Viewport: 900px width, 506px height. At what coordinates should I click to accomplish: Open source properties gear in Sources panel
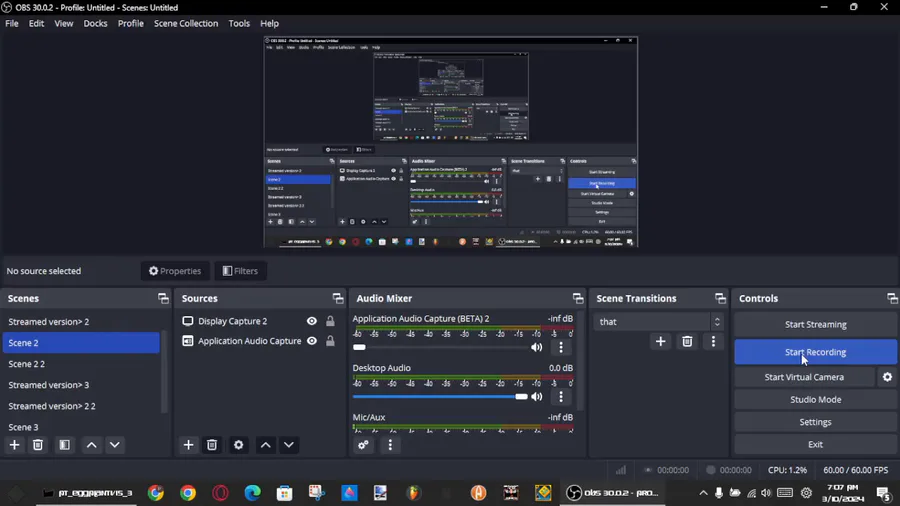coord(238,445)
